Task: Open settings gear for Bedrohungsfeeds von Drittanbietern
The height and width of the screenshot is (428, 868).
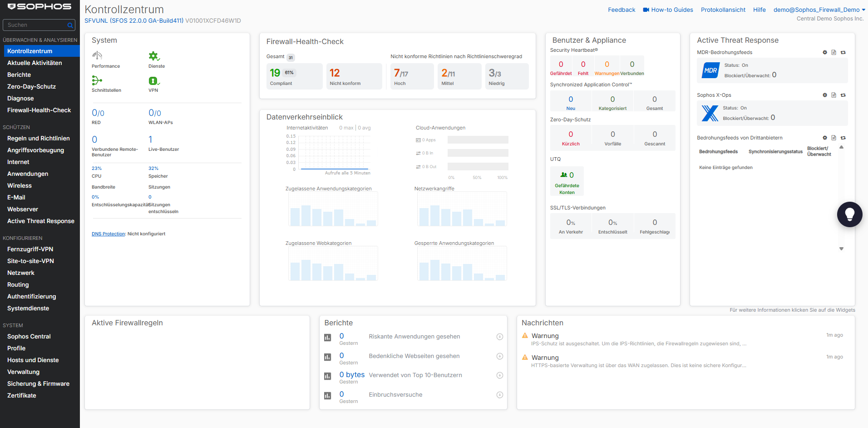Action: pos(825,138)
